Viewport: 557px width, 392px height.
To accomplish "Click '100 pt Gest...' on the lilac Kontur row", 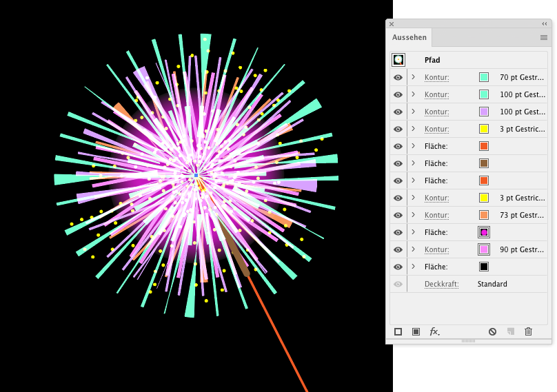I will point(523,112).
